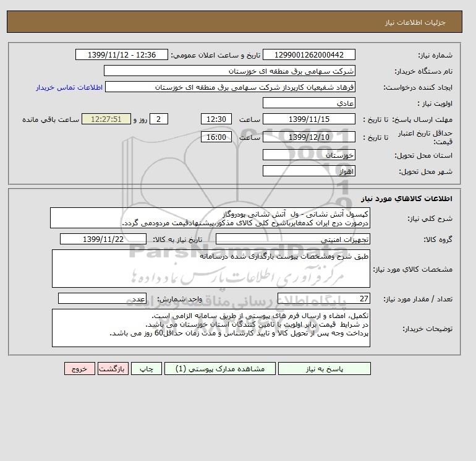The width and height of the screenshot is (476, 461).
Task: Click the request creator field فرهاد شفیعیان
Action: [x=230, y=87]
